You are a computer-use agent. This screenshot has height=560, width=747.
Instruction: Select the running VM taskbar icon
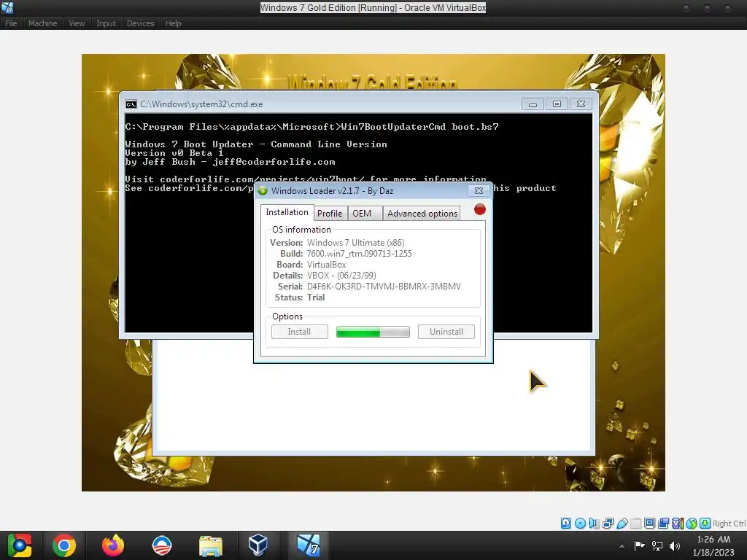point(309,545)
